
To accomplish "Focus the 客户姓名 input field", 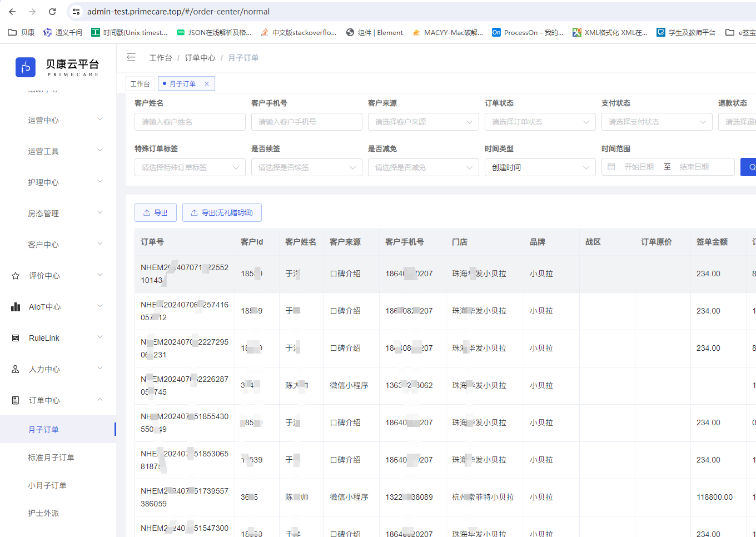I will [x=190, y=122].
